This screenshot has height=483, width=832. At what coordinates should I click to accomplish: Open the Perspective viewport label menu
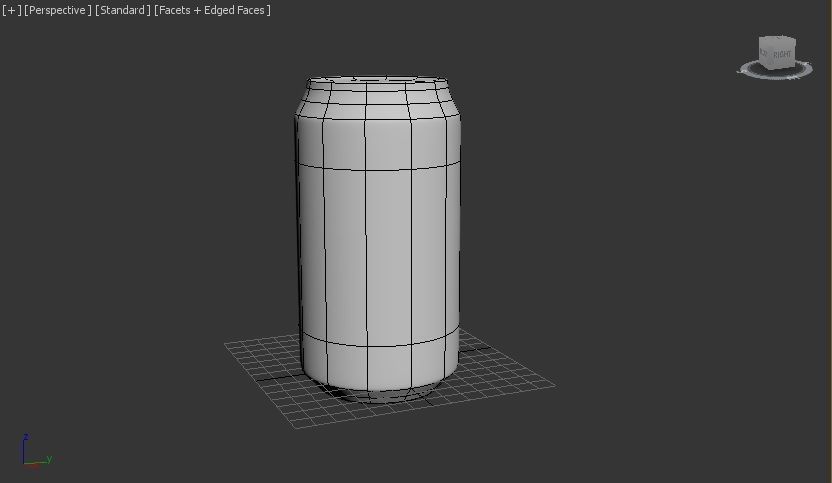[x=58, y=10]
